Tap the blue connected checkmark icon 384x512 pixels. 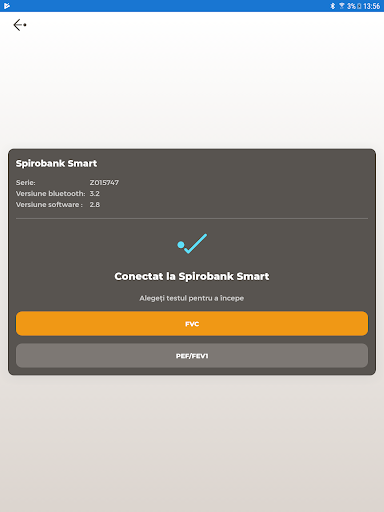tap(192, 244)
